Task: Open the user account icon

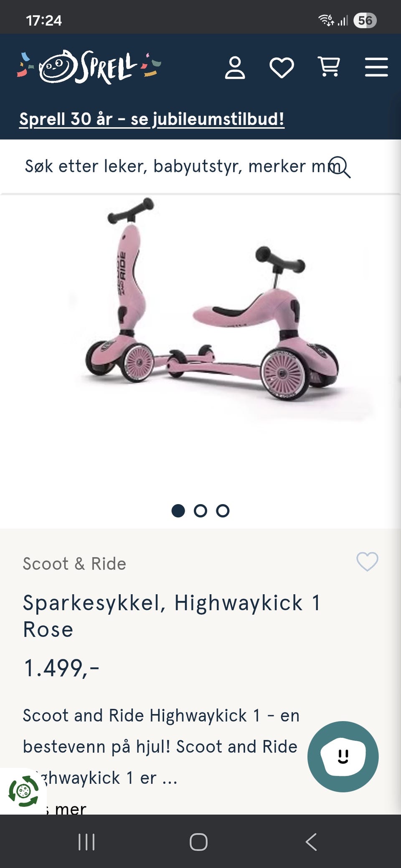Action: point(235,68)
